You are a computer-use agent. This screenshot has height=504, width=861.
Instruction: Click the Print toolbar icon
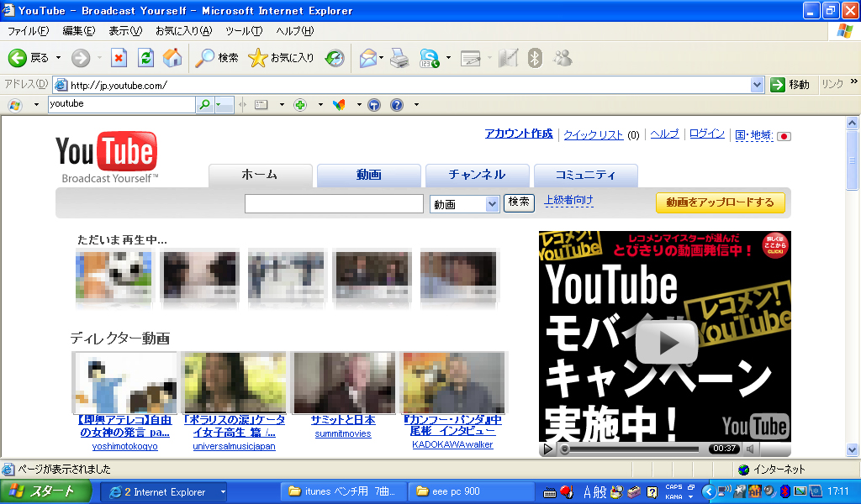(x=399, y=58)
